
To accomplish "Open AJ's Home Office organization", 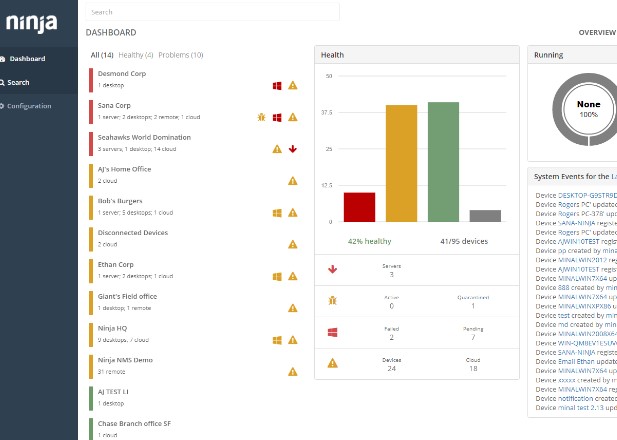I will click(124, 169).
